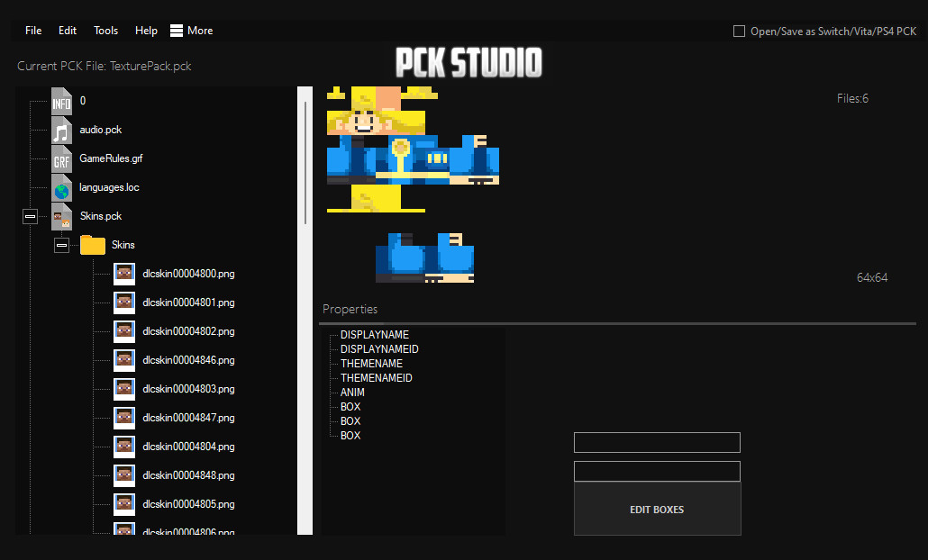Collapse the Skins folder node
Image resolution: width=928 pixels, height=560 pixels.
pos(61,244)
